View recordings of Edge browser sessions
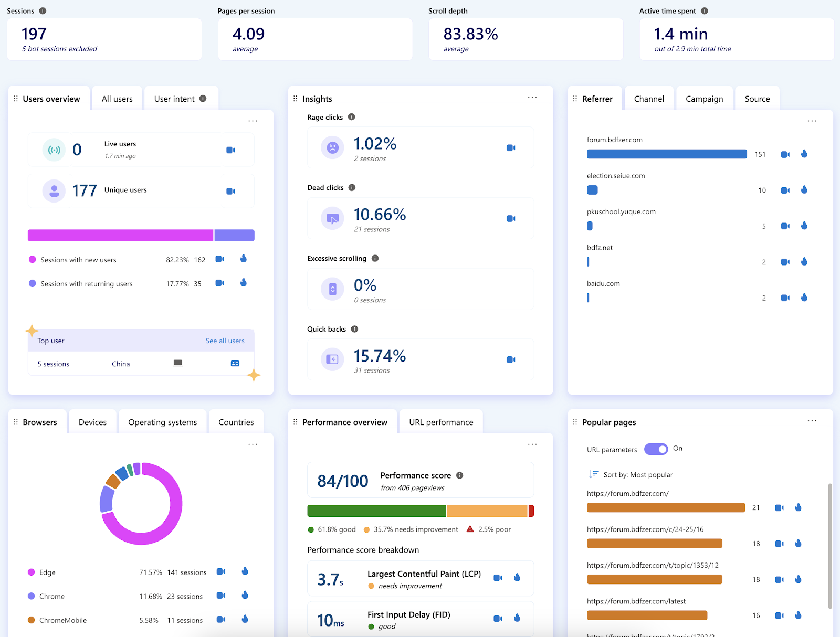 pyautogui.click(x=221, y=572)
